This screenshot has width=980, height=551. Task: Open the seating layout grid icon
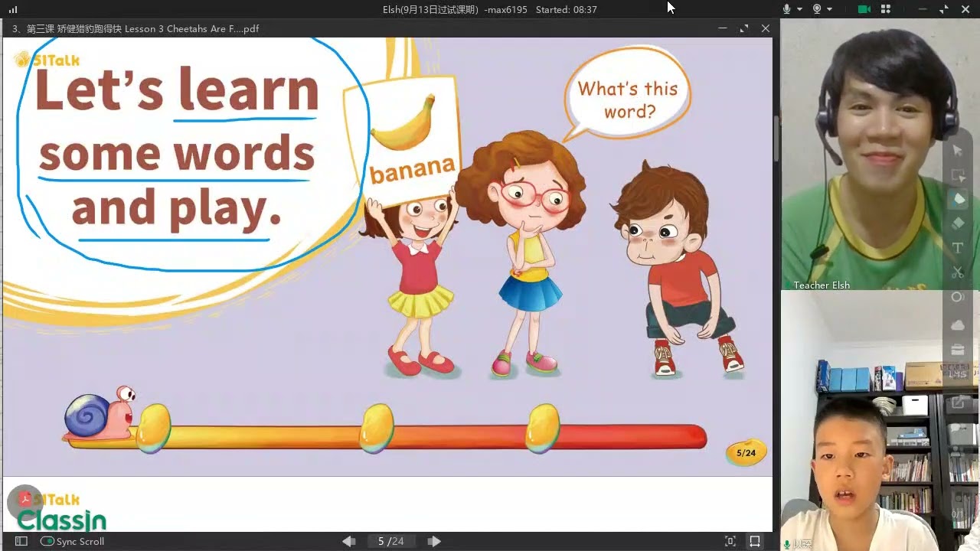(886, 9)
